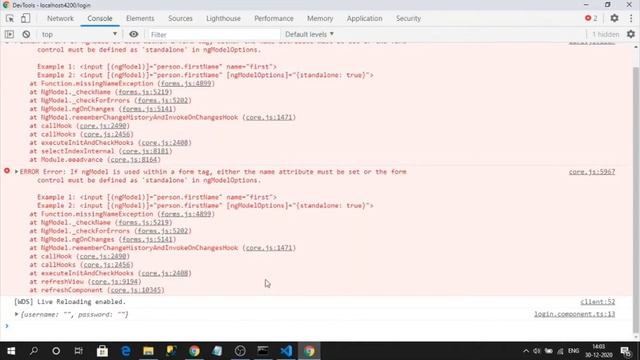
Task: Click the active Chrome taskbar icon
Action: point(309,351)
